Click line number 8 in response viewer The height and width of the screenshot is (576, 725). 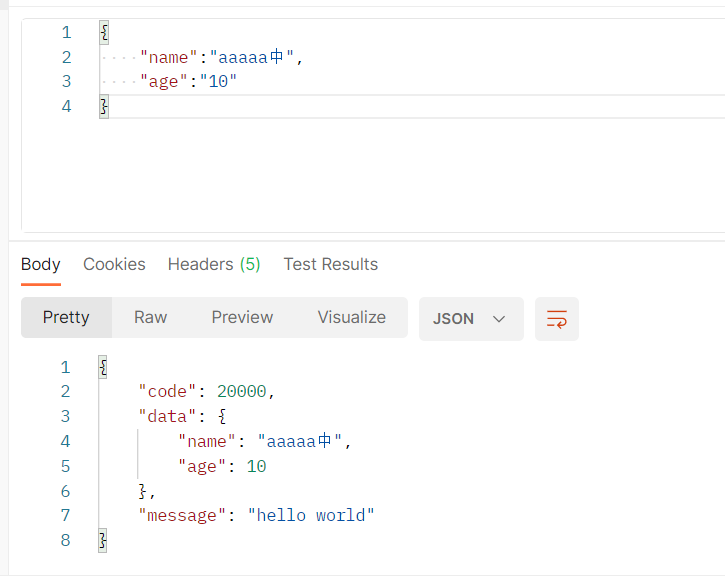pos(66,541)
